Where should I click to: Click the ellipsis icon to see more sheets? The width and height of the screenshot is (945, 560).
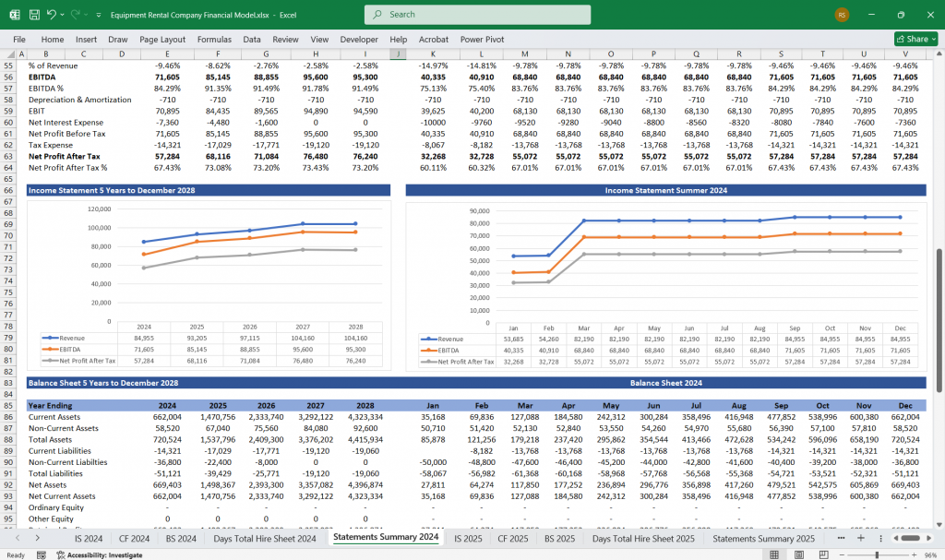tap(842, 538)
